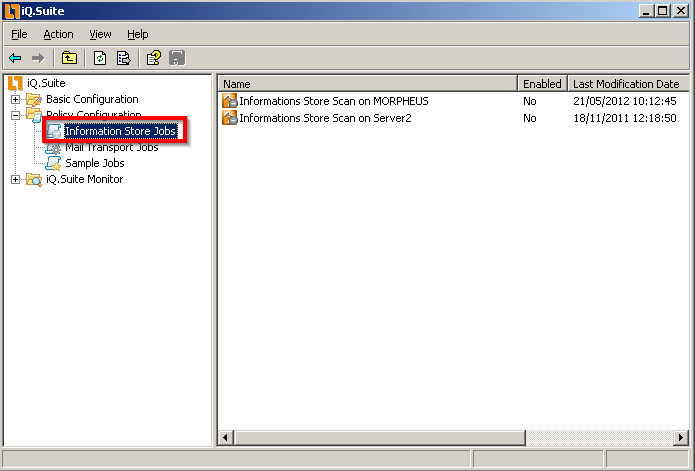Screen dimensions: 695x471
Task: Collapse the Policy Configuration node
Action: click(15, 116)
